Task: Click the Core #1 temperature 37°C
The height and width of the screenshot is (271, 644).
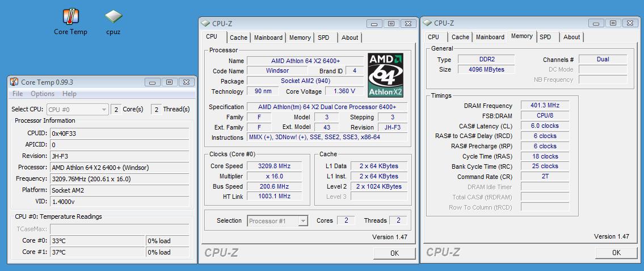Action: (98, 252)
